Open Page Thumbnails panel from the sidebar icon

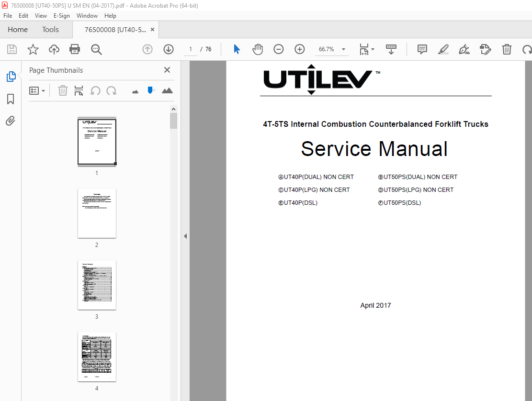point(11,77)
